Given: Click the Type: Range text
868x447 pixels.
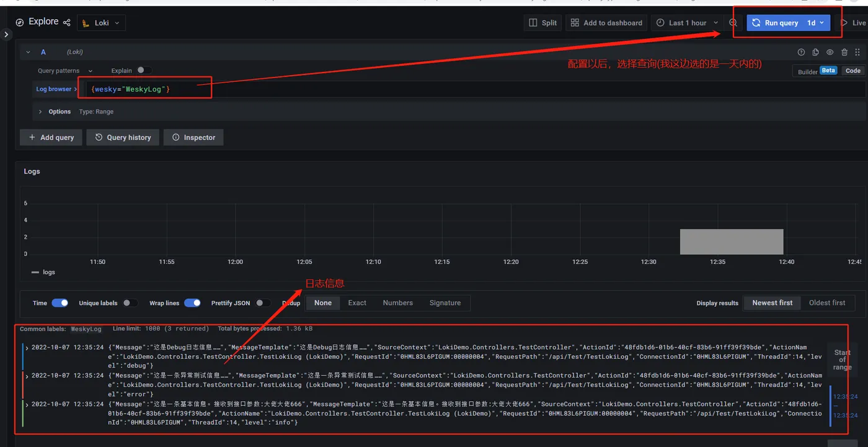Looking at the screenshot, I should tap(96, 112).
